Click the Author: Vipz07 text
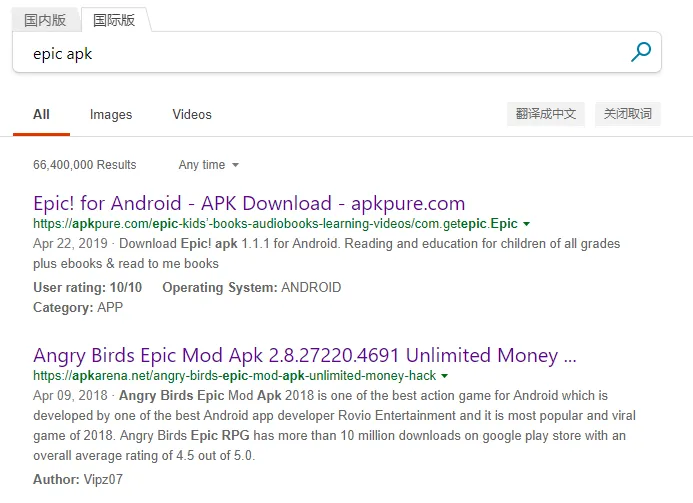The width and height of the screenshot is (693, 503). [x=78, y=480]
